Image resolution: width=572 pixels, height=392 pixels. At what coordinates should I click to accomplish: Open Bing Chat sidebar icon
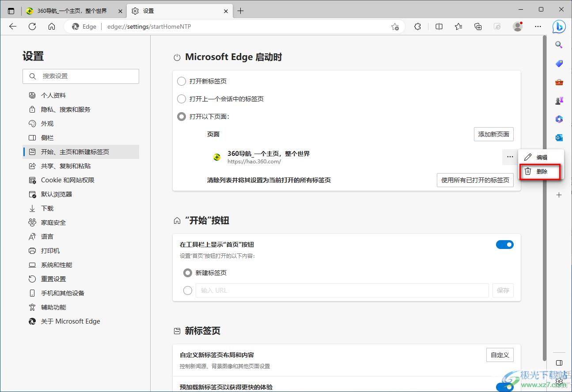click(x=559, y=26)
